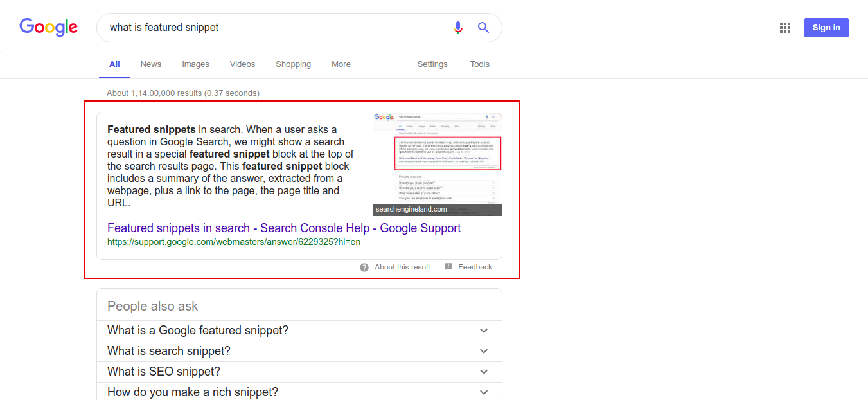Screen dimensions: 868x400
Task: Click the Google logo
Action: click(x=49, y=27)
